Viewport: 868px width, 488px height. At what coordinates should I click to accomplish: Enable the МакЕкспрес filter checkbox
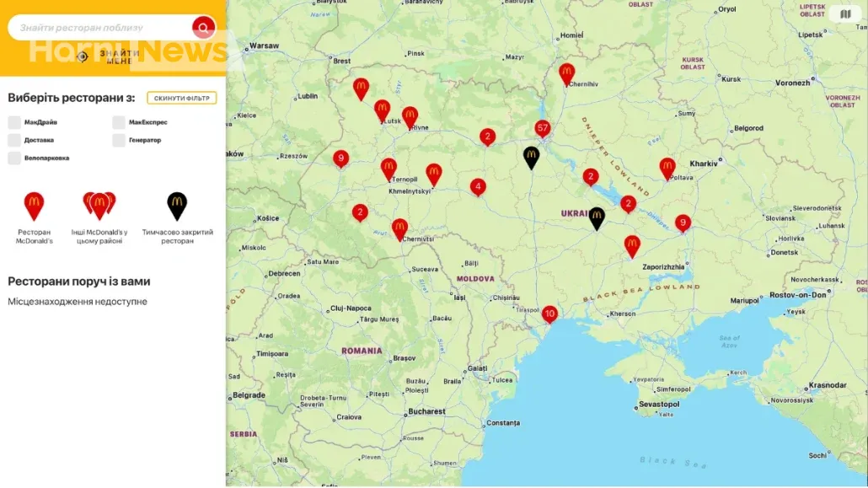click(x=119, y=122)
